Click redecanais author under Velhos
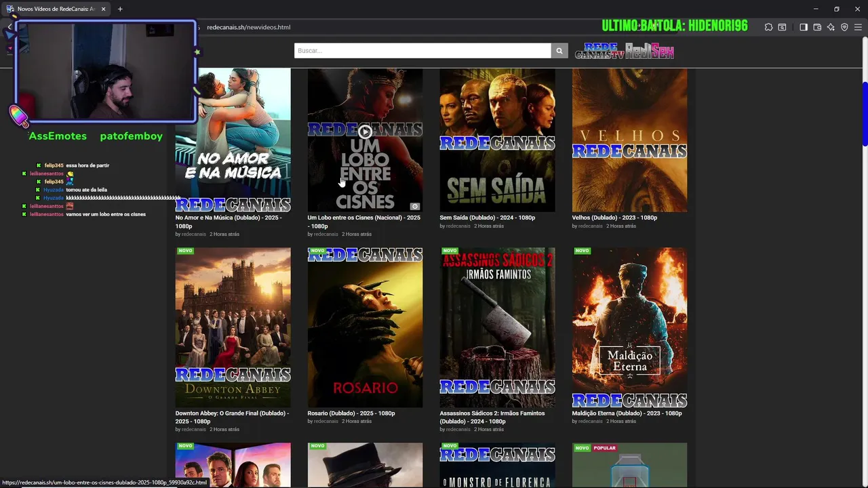The height and width of the screenshot is (488, 868). click(590, 226)
